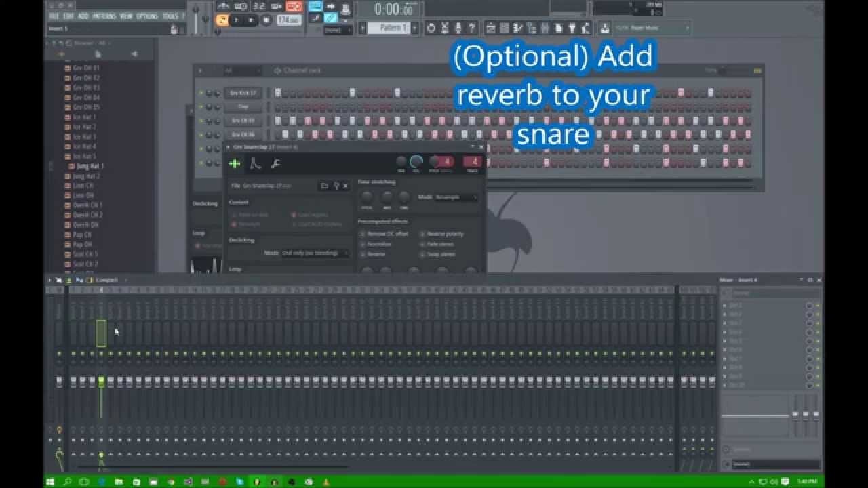Click the Clap channel button

243,107
